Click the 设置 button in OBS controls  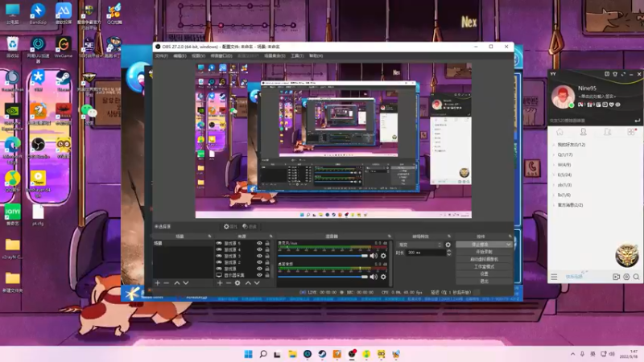pyautogui.click(x=484, y=274)
